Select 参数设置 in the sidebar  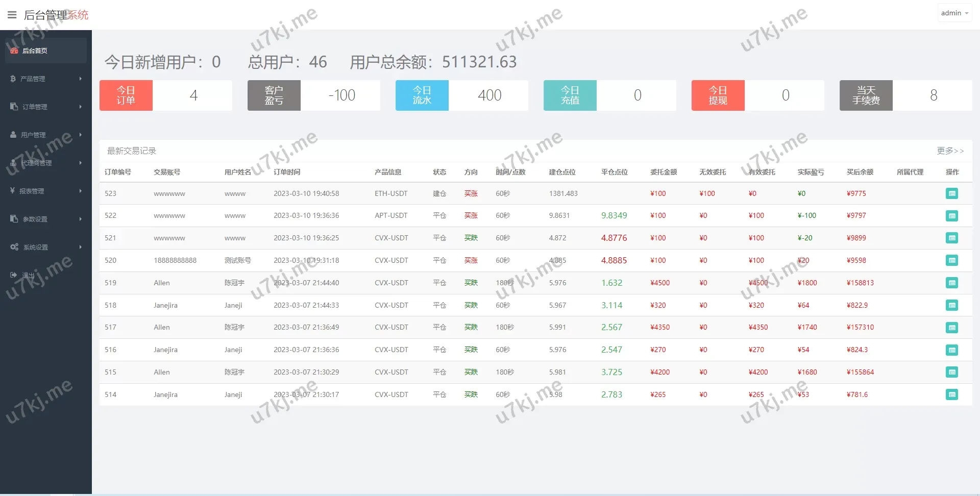(x=35, y=219)
